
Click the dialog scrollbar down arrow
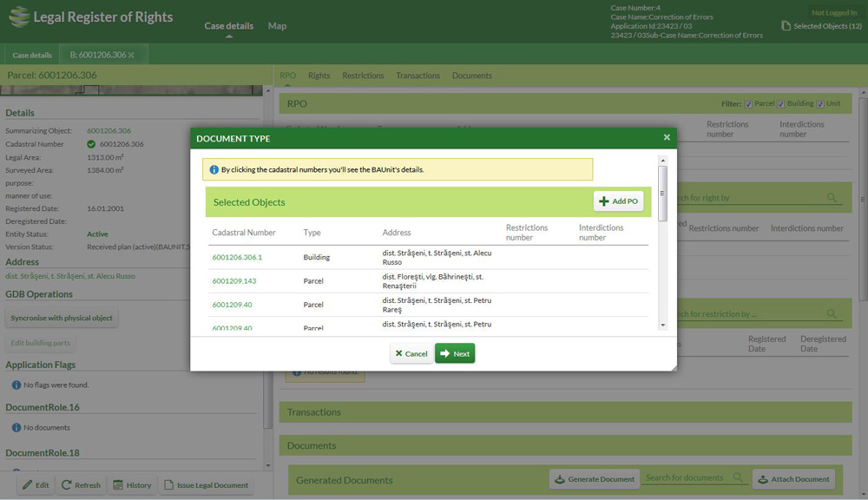[662, 325]
